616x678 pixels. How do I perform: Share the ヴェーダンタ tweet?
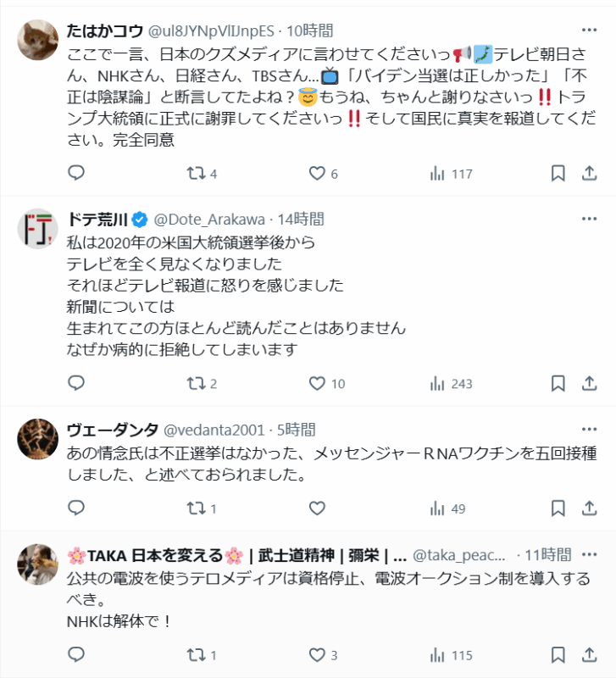tap(589, 509)
